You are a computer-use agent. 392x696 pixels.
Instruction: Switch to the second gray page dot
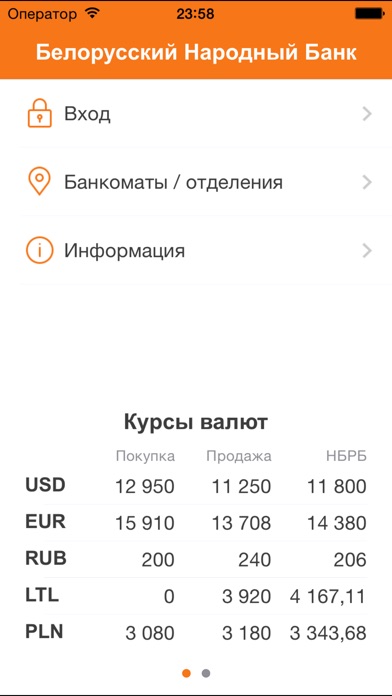[x=206, y=673]
